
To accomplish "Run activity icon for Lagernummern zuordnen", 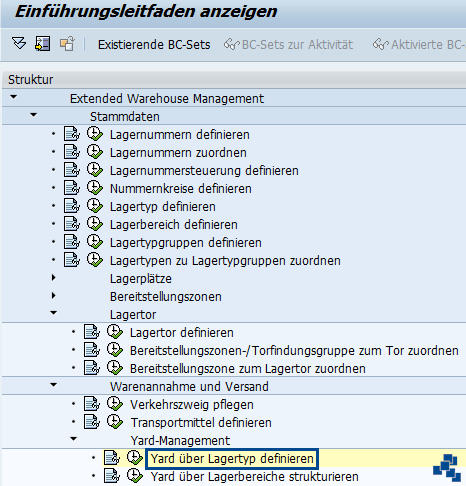I will (95, 152).
